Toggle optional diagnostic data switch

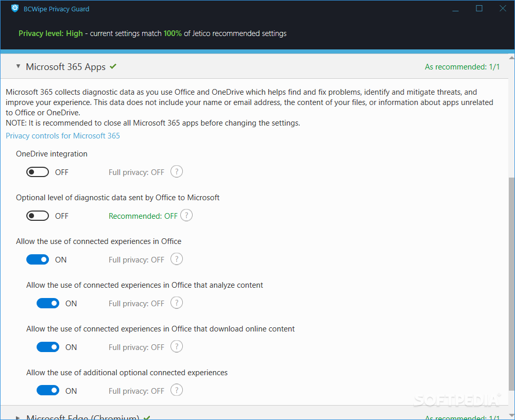(x=38, y=216)
